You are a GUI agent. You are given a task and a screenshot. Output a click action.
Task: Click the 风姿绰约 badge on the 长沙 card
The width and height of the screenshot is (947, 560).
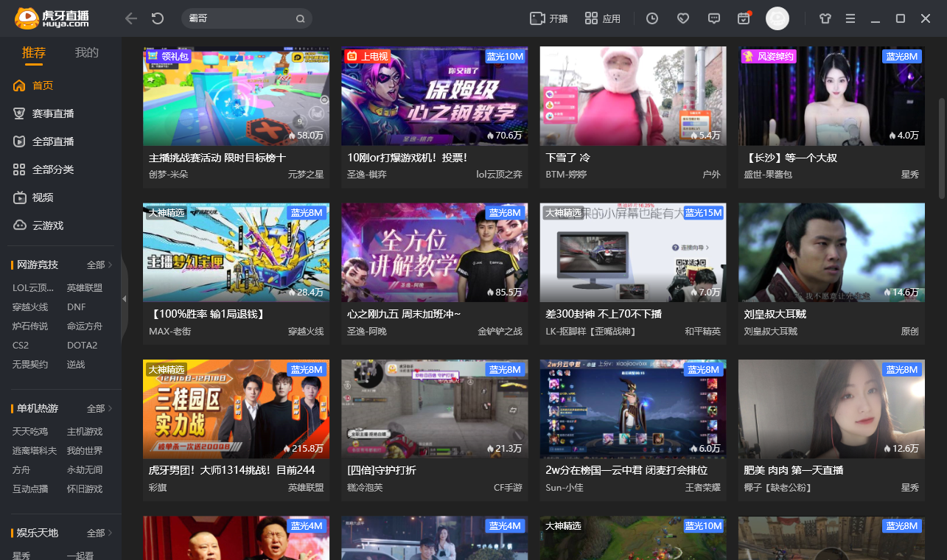click(x=769, y=56)
